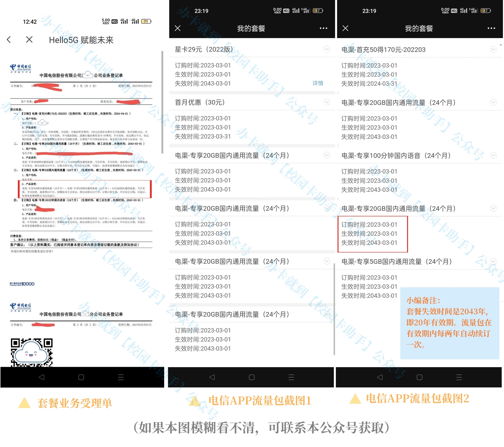Tap the 客户服务热线 10000 hotline logo
The height and width of the screenshot is (447, 504).
tap(22, 284)
